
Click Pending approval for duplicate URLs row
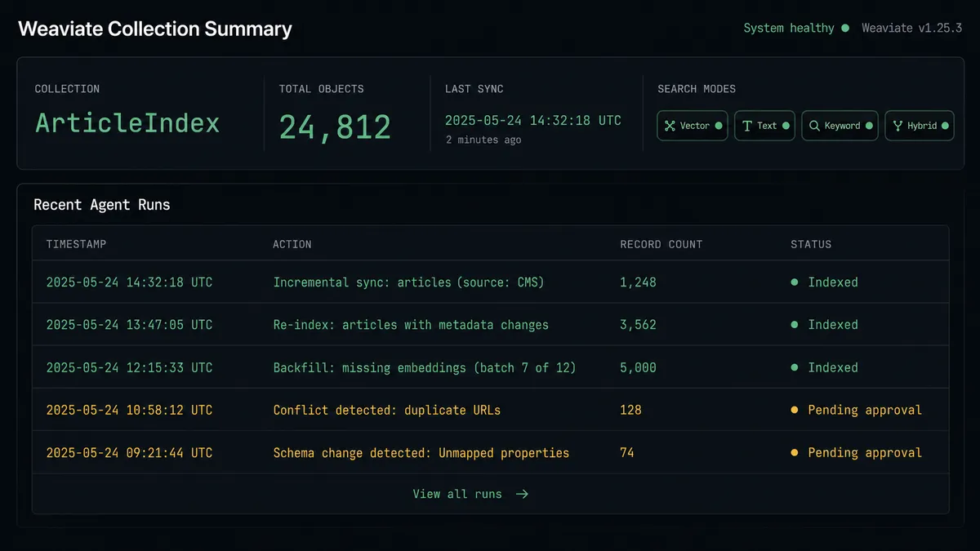pos(865,410)
